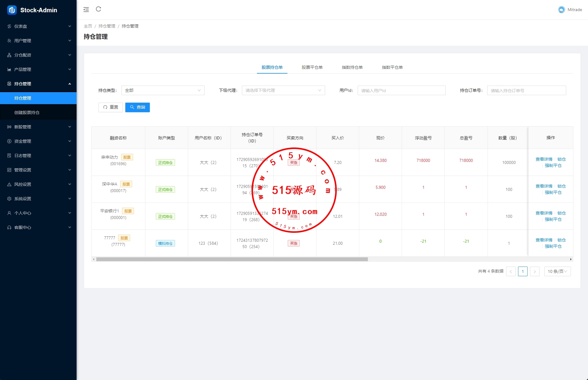Click the table horizontal scrollbar
This screenshot has height=380, width=588.
click(x=232, y=259)
